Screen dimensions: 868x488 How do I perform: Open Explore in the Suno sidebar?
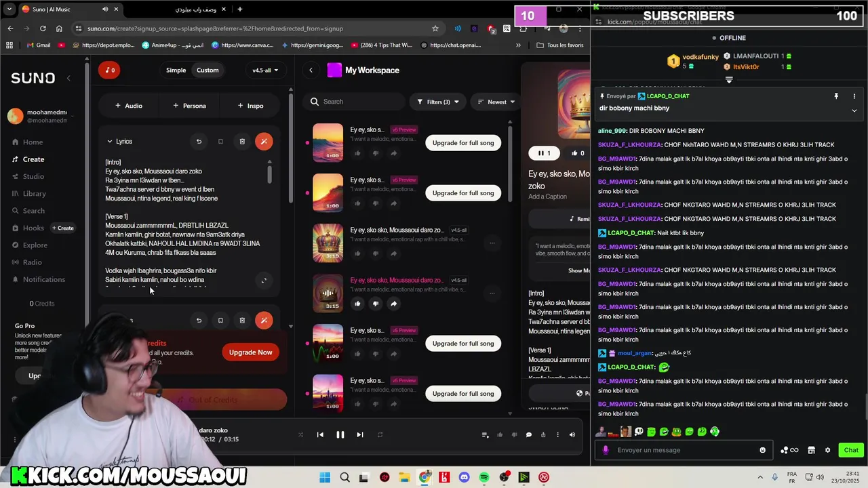(29, 245)
